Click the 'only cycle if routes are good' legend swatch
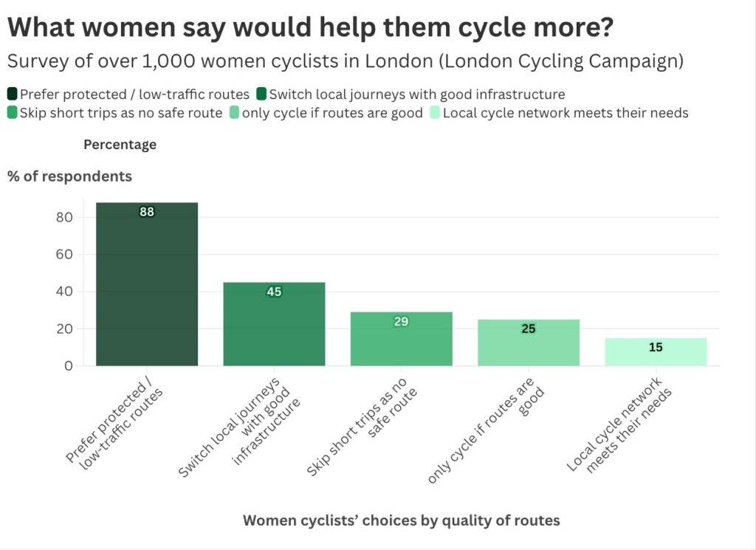The image size is (756, 550). tap(233, 113)
